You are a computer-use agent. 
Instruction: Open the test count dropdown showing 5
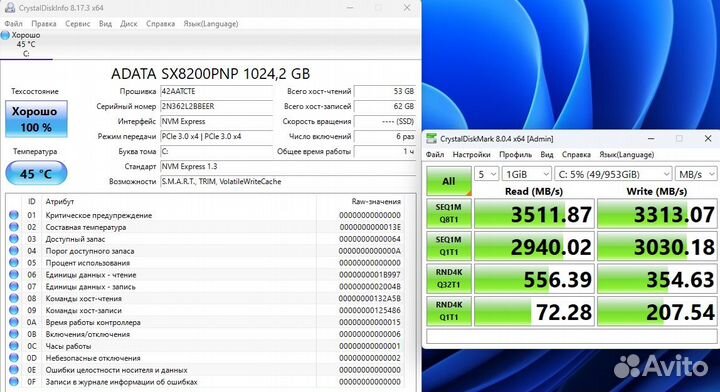coord(486,174)
